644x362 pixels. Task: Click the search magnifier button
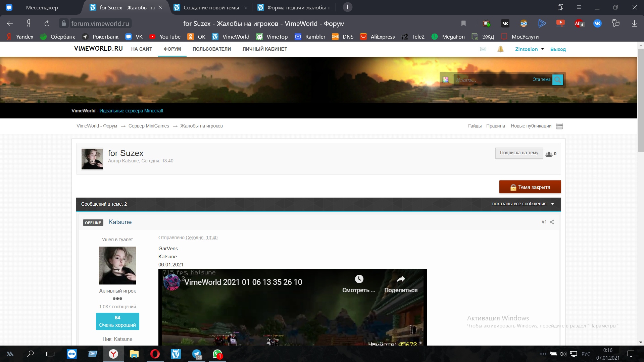coord(557,80)
